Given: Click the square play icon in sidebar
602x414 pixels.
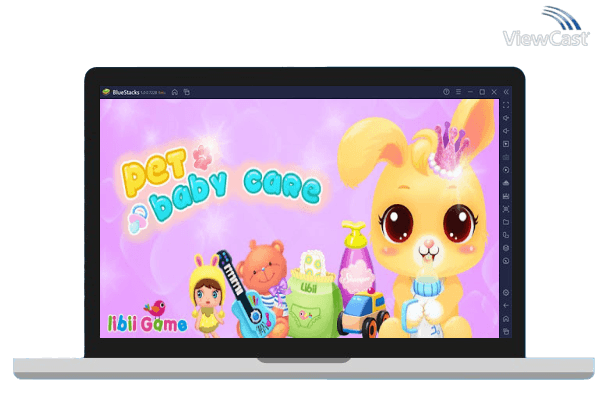Looking at the screenshot, I should coord(506,144).
